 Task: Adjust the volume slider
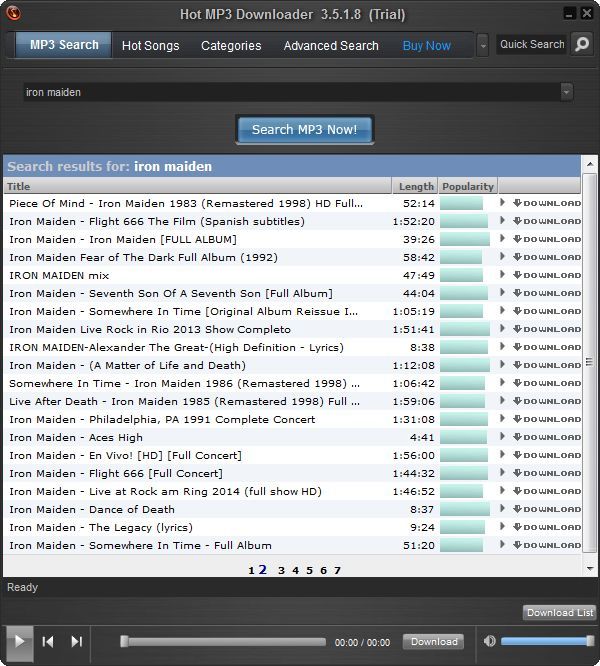547,641
